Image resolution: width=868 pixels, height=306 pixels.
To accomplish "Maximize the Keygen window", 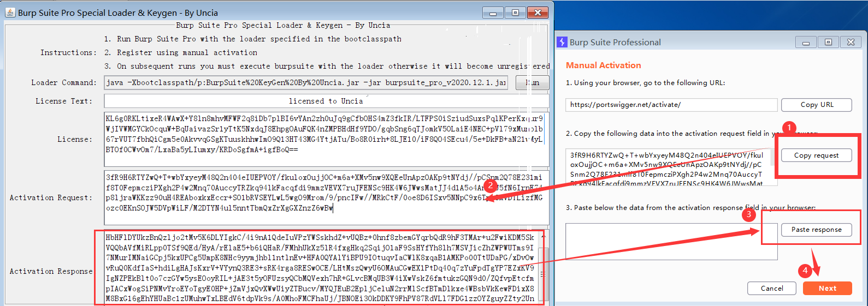I will 515,13.
